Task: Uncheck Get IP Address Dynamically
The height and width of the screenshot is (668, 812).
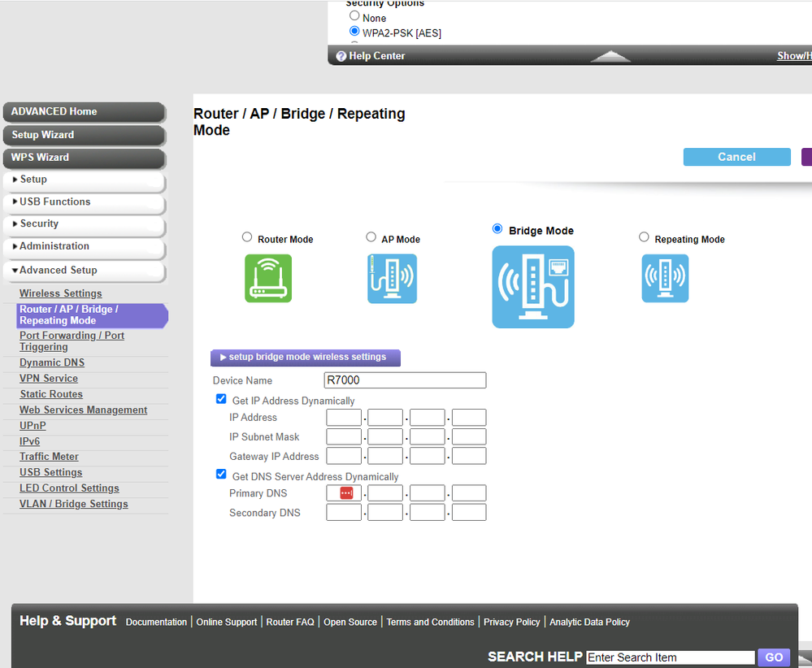Action: (220, 398)
